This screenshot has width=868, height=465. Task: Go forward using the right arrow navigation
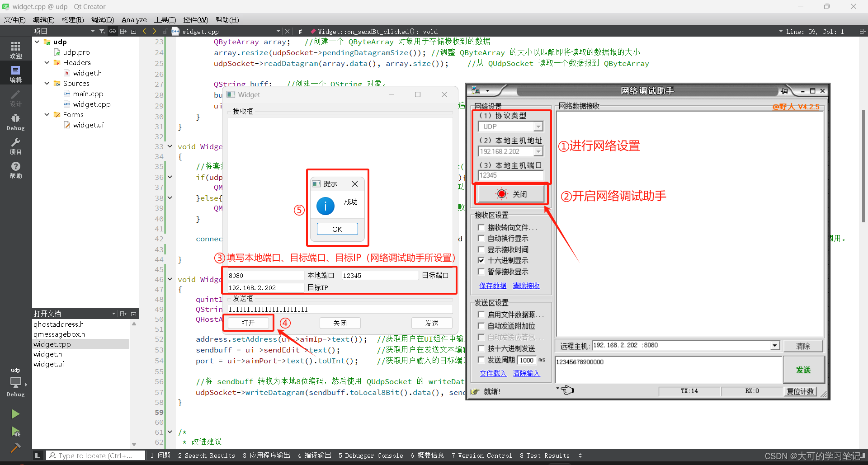[155, 31]
